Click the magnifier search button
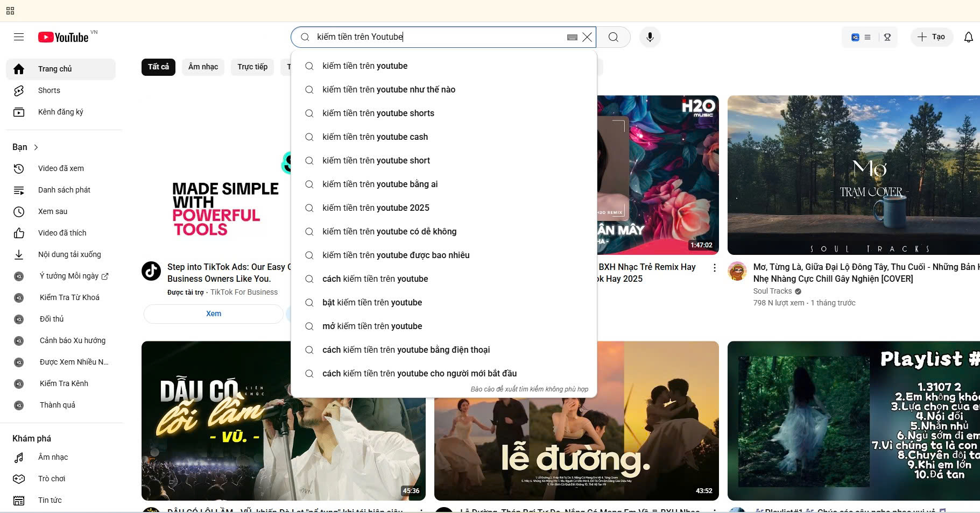The height and width of the screenshot is (513, 980). tap(614, 37)
